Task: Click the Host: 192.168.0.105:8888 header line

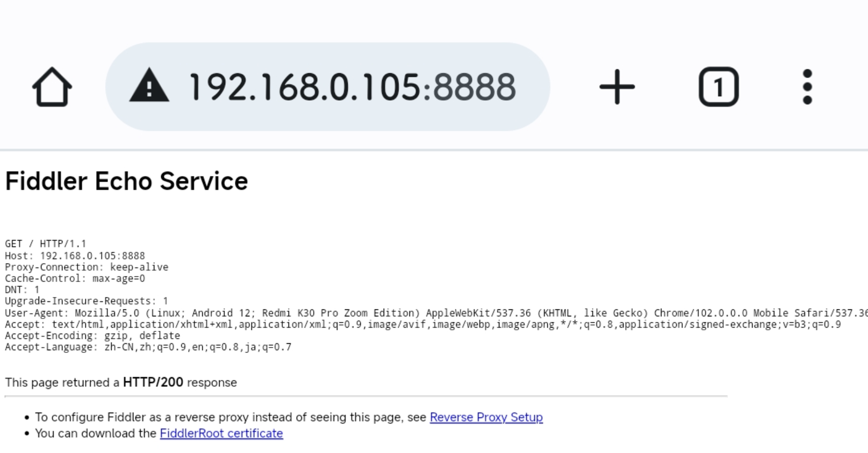Action: pos(75,256)
